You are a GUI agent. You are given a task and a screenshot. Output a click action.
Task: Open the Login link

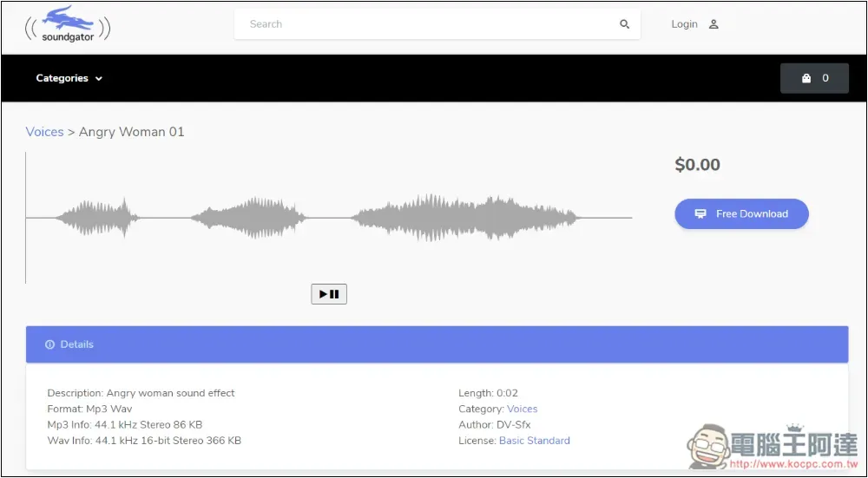click(x=684, y=24)
